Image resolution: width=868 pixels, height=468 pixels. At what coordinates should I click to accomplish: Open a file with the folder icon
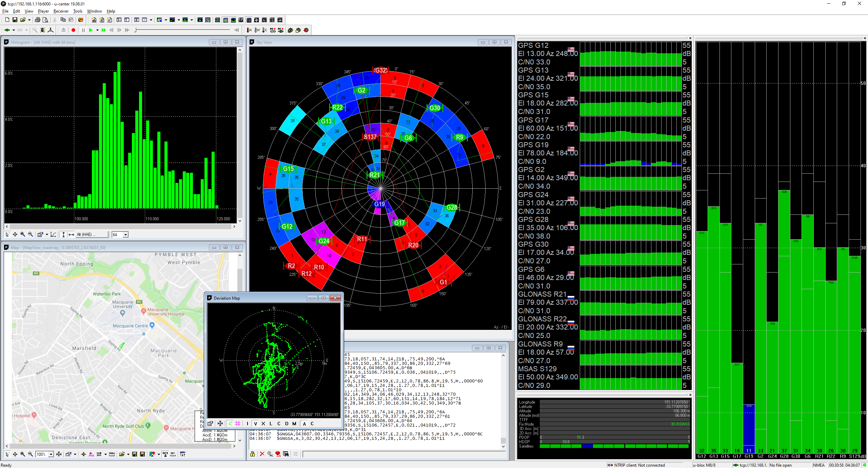(x=22, y=20)
